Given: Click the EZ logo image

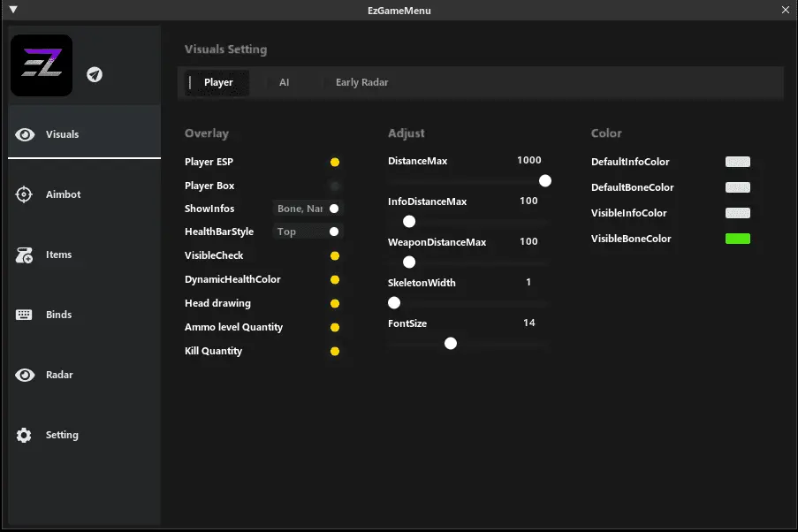Looking at the screenshot, I should click(42, 65).
